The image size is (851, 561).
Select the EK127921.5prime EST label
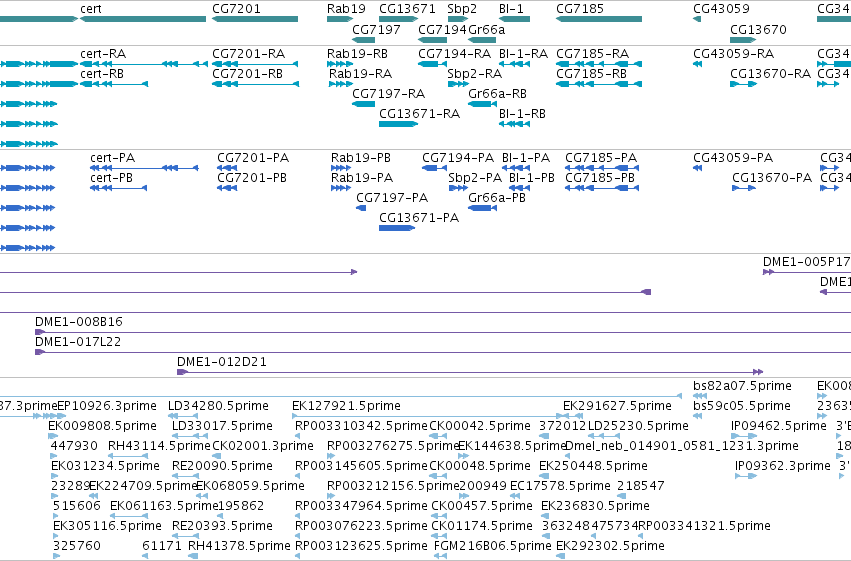pos(346,406)
